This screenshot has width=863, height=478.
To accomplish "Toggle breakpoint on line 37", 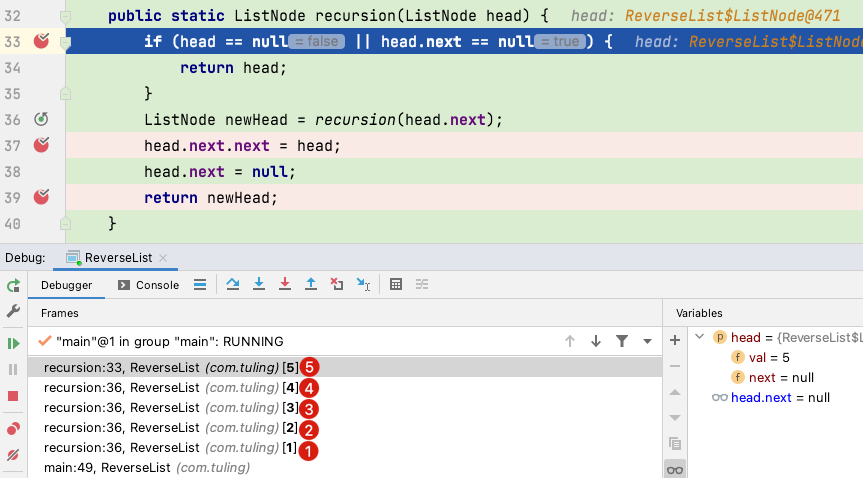I will (41, 145).
